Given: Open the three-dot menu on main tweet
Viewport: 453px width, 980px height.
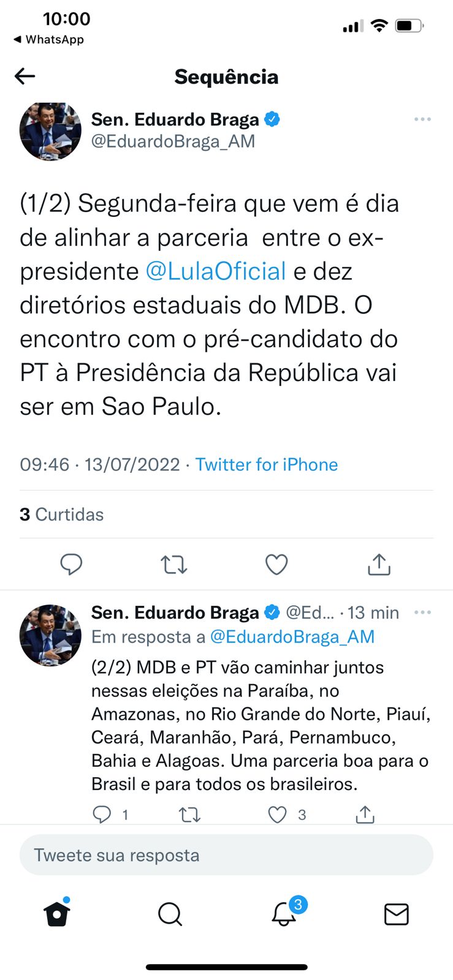Looking at the screenshot, I should 422,119.
